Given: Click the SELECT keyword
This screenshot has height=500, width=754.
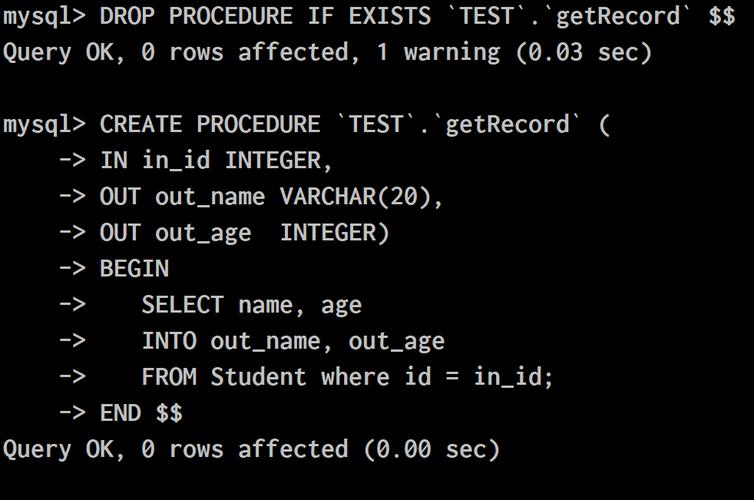Looking at the screenshot, I should pyautogui.click(x=183, y=304).
